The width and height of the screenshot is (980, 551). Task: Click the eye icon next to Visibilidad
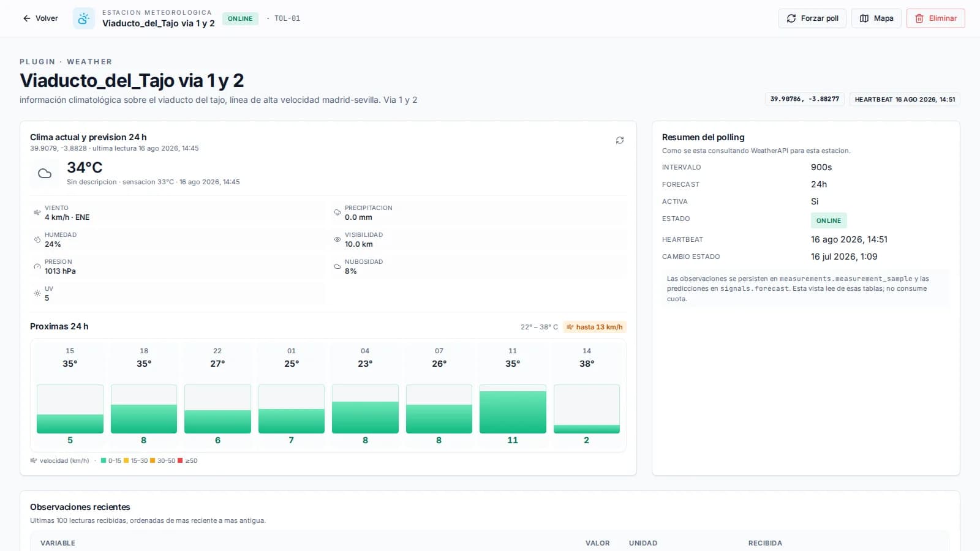(x=337, y=239)
